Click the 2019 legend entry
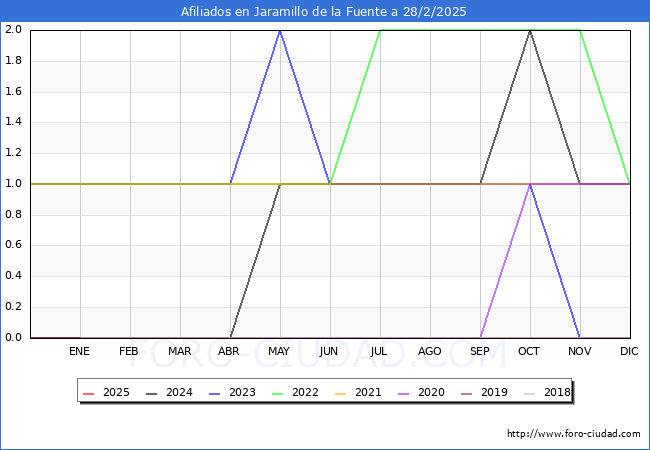The image size is (650, 450). coord(495,392)
